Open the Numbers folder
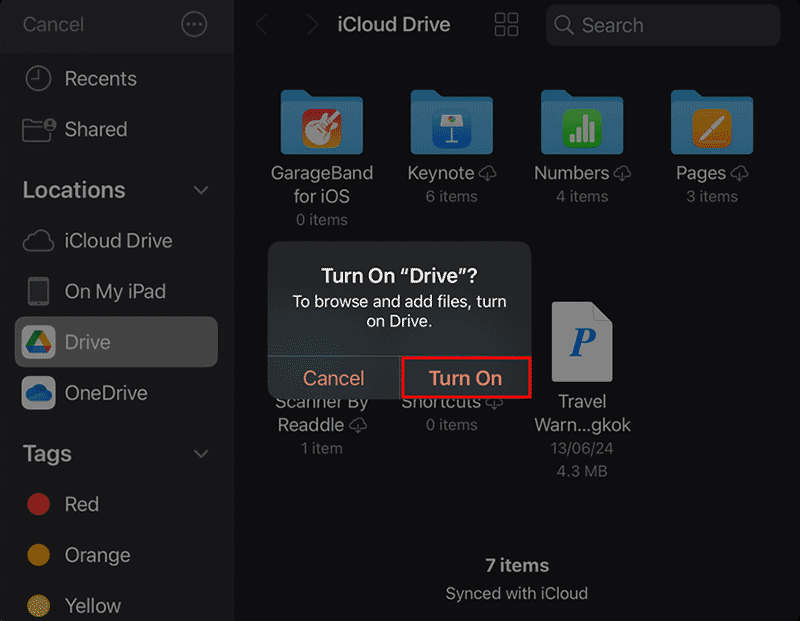The height and width of the screenshot is (621, 800). (582, 122)
